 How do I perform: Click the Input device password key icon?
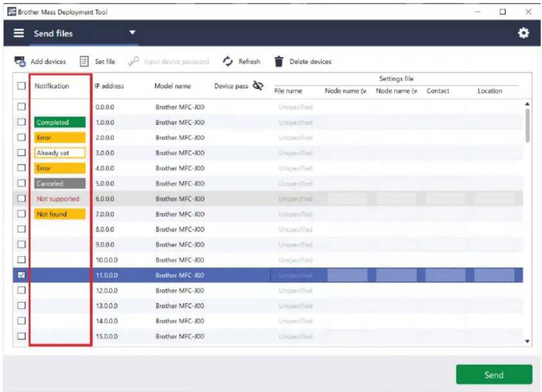[x=133, y=61]
